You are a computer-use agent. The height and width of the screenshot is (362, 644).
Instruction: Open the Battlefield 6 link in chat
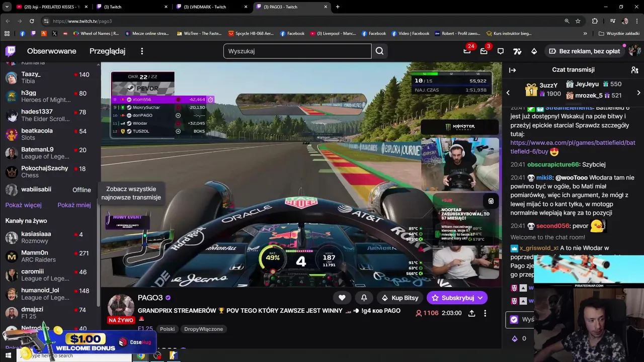click(x=573, y=147)
